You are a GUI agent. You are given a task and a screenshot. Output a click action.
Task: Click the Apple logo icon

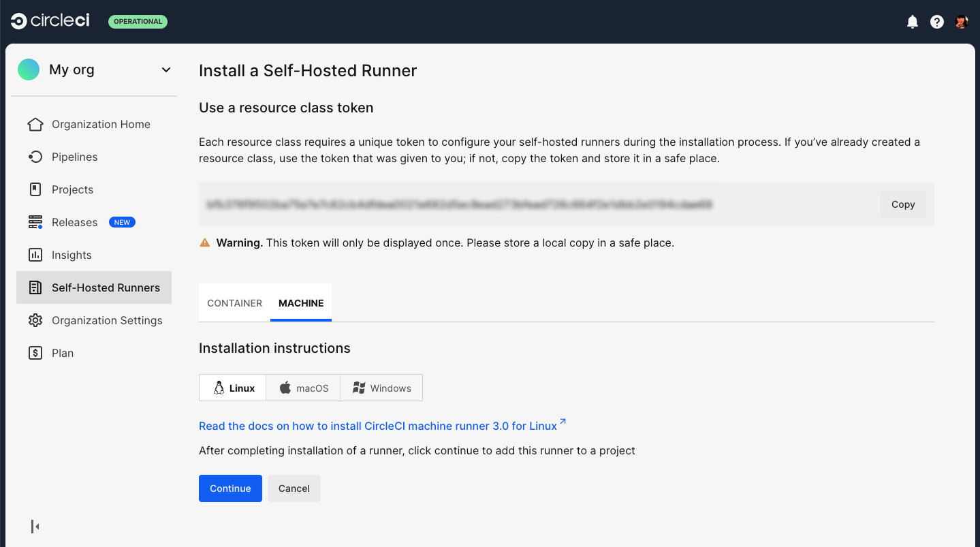tap(285, 388)
